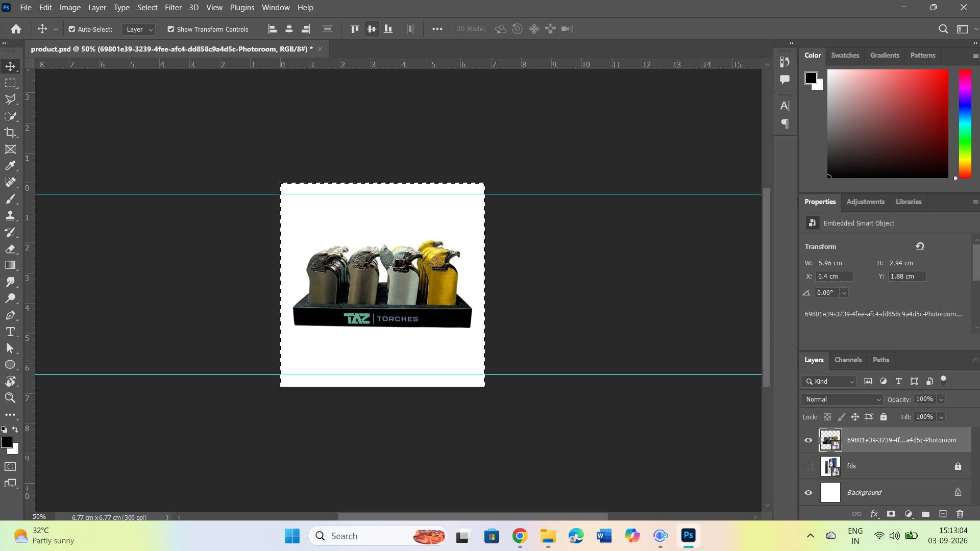Select the Crop tool
980x551 pixels.
[x=10, y=133]
